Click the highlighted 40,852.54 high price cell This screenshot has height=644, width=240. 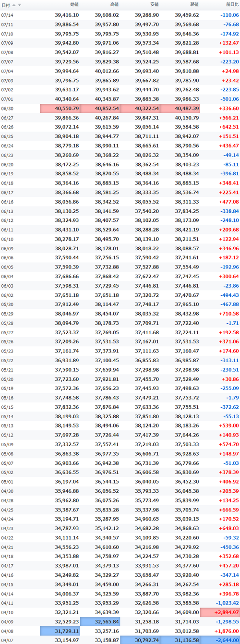coord(100,109)
